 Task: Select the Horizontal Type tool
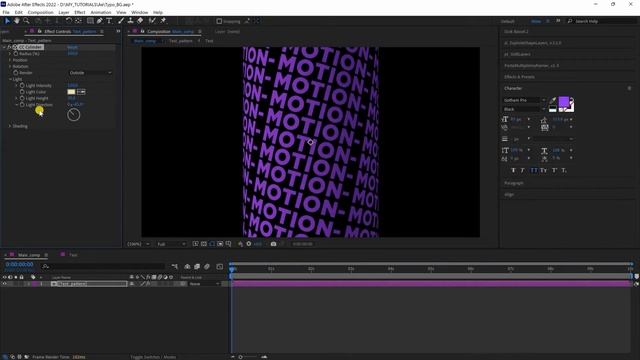(109, 21)
